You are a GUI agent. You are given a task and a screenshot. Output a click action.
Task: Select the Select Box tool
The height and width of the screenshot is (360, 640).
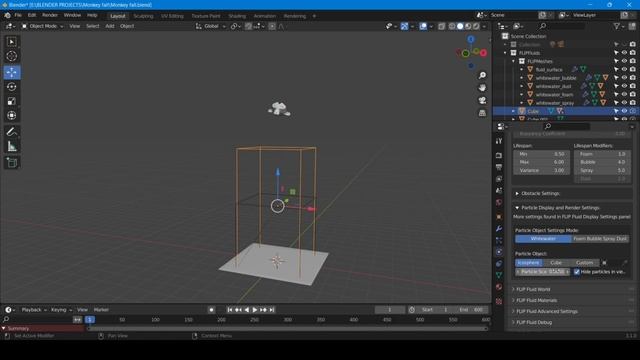(x=12, y=42)
